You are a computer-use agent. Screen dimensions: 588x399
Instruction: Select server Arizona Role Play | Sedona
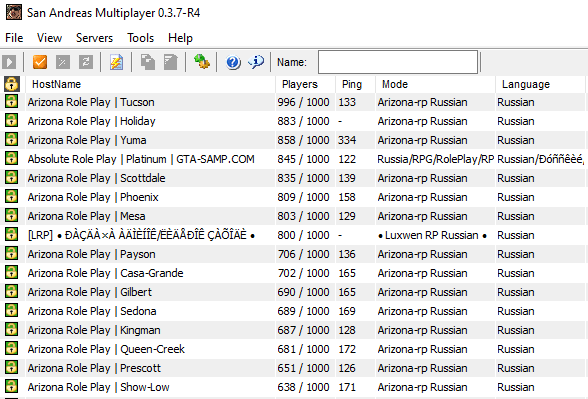point(92,311)
